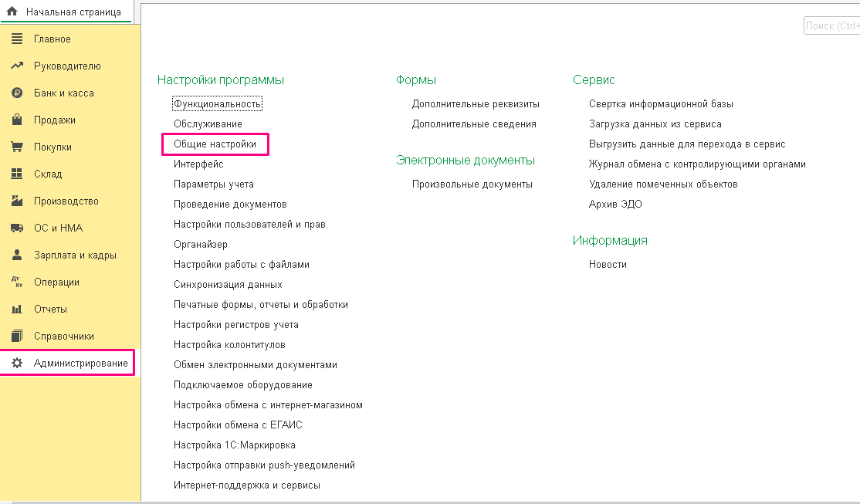Image resolution: width=860 pixels, height=504 pixels.
Task: Click the truck icon for ОС и НМА
Action: (x=17, y=228)
